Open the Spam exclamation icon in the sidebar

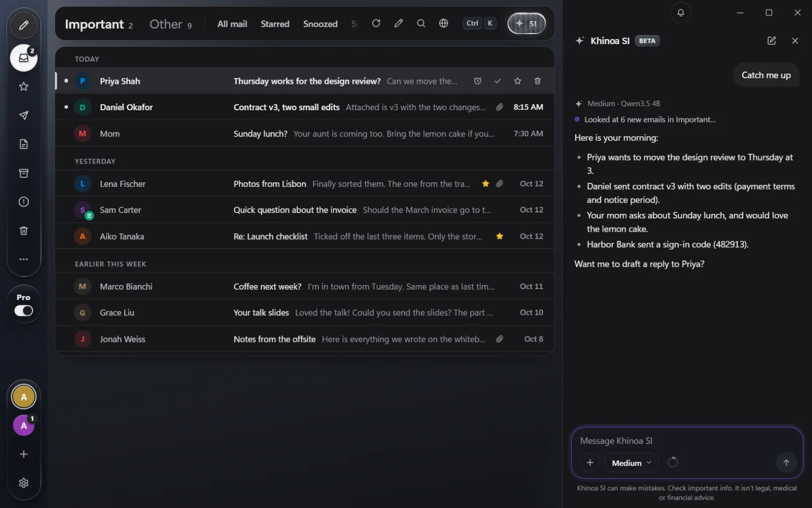24,202
